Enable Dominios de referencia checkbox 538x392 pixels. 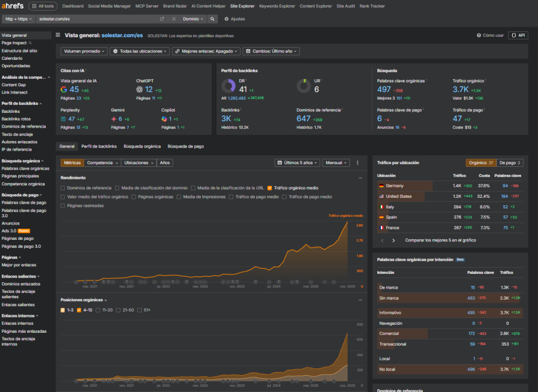(x=63, y=188)
